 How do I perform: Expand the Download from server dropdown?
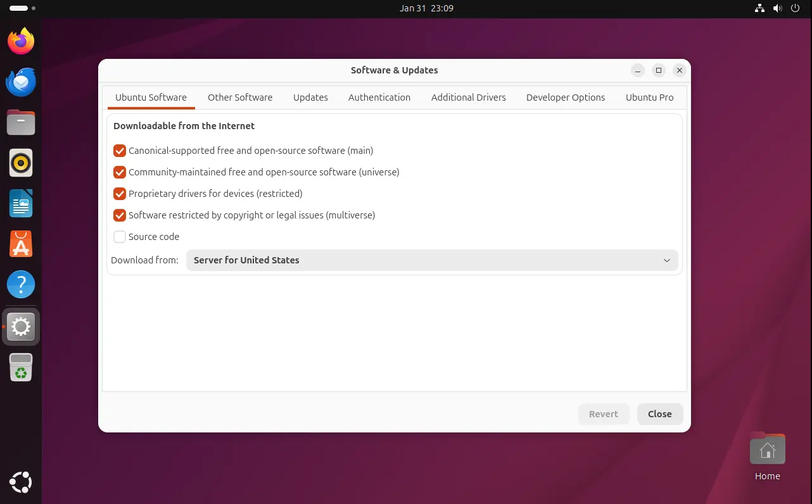coord(432,260)
